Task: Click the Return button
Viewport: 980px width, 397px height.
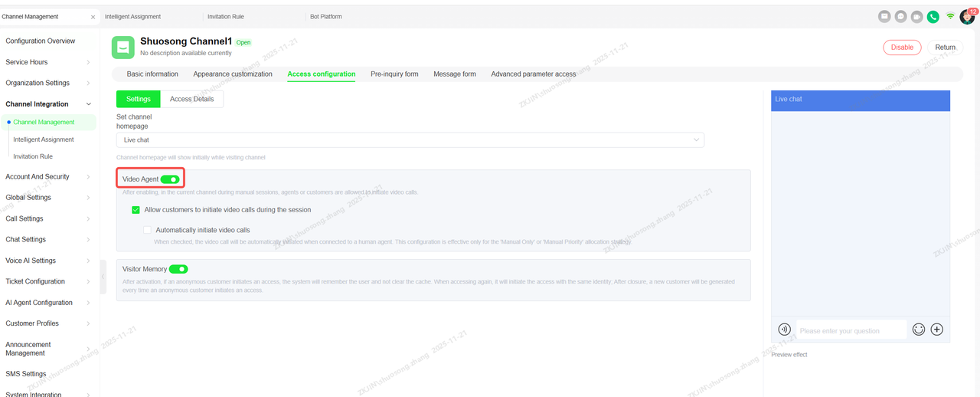Action: tap(945, 48)
